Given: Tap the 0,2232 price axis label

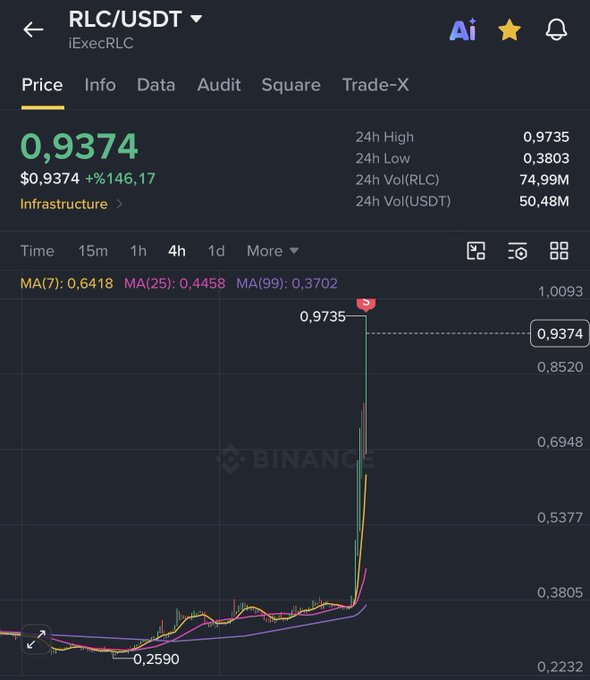Looking at the screenshot, I should click(560, 667).
